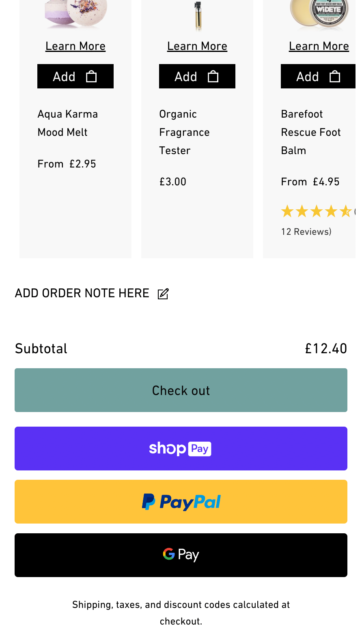This screenshot has height=644, width=362.
Task: Pay with the Shop Pay button
Action: tap(181, 449)
